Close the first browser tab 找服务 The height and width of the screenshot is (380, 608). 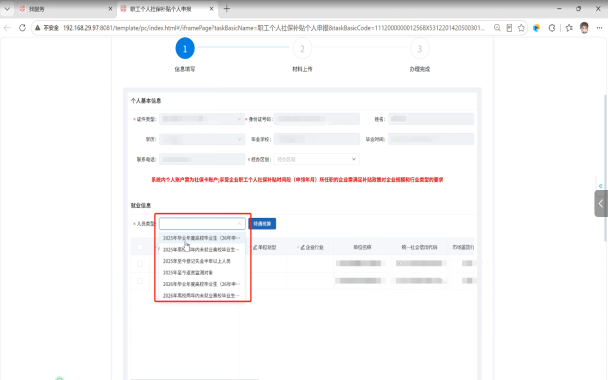(110, 9)
